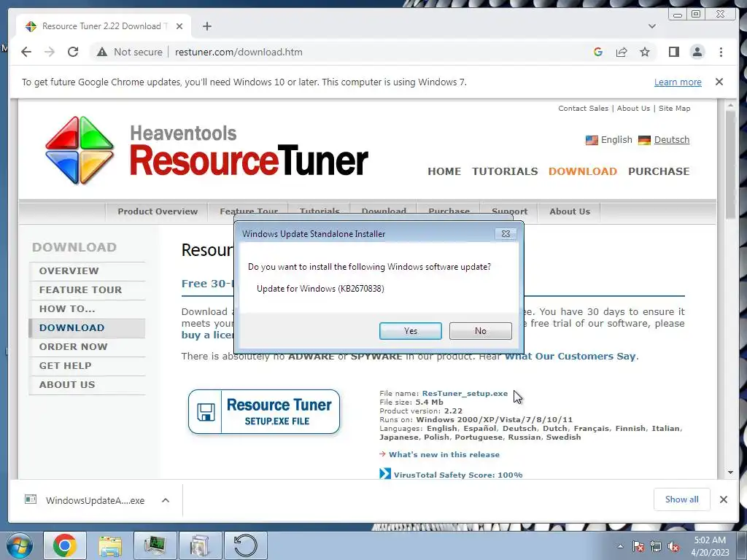This screenshot has height=560, width=747.
Task: Go to PURCHASE in main navigation
Action: (x=659, y=171)
